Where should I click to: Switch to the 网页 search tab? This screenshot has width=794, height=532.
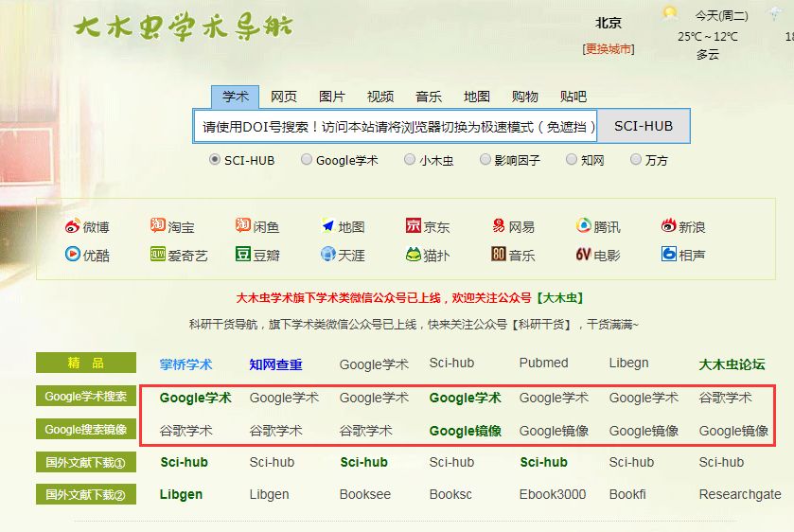pyautogui.click(x=284, y=97)
